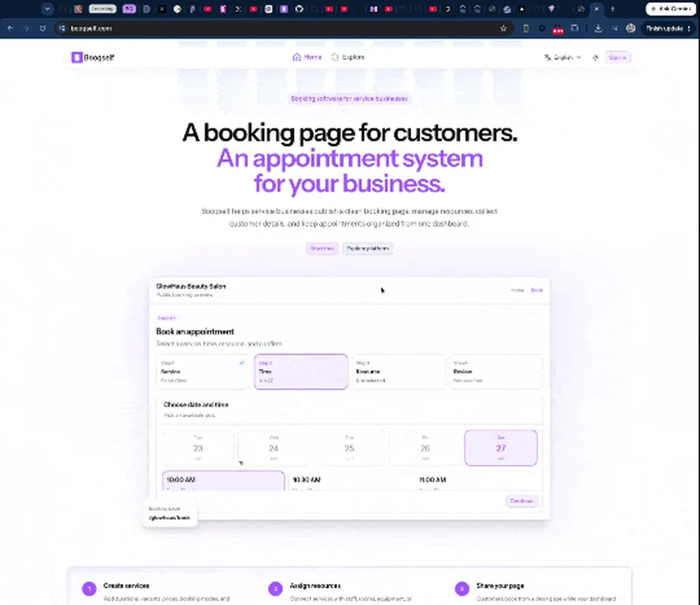Click Continue in the booking preview
Image resolution: width=700 pixels, height=605 pixels.
tap(521, 501)
